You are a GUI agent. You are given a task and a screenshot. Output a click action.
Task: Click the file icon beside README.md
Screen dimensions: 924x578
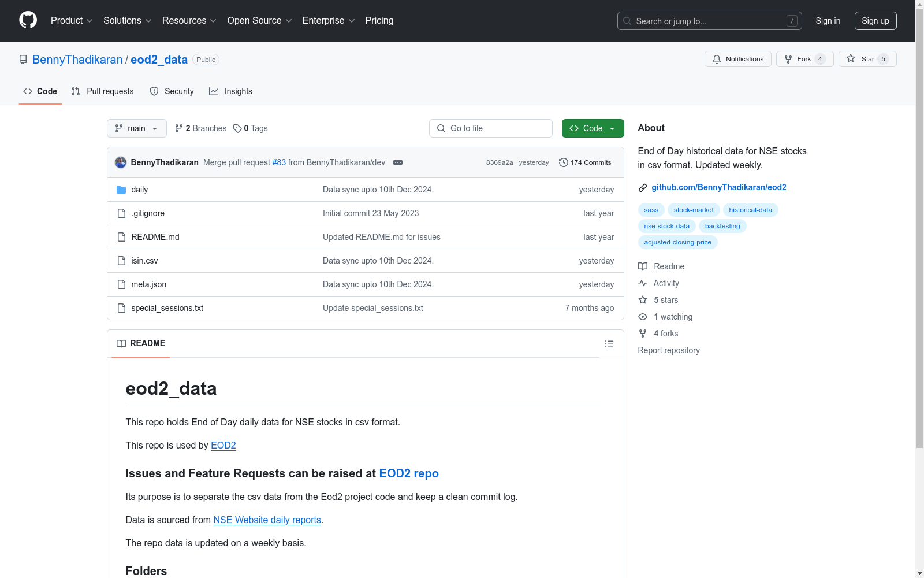point(121,237)
